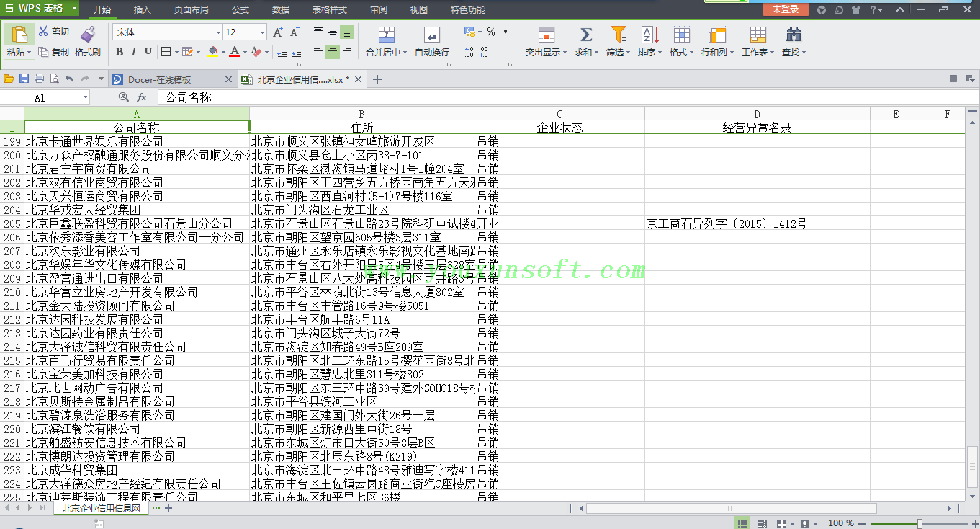Viewport: 980px width, 529px height.
Task: Click the Cut (剪切) scissors button
Action: click(x=53, y=32)
